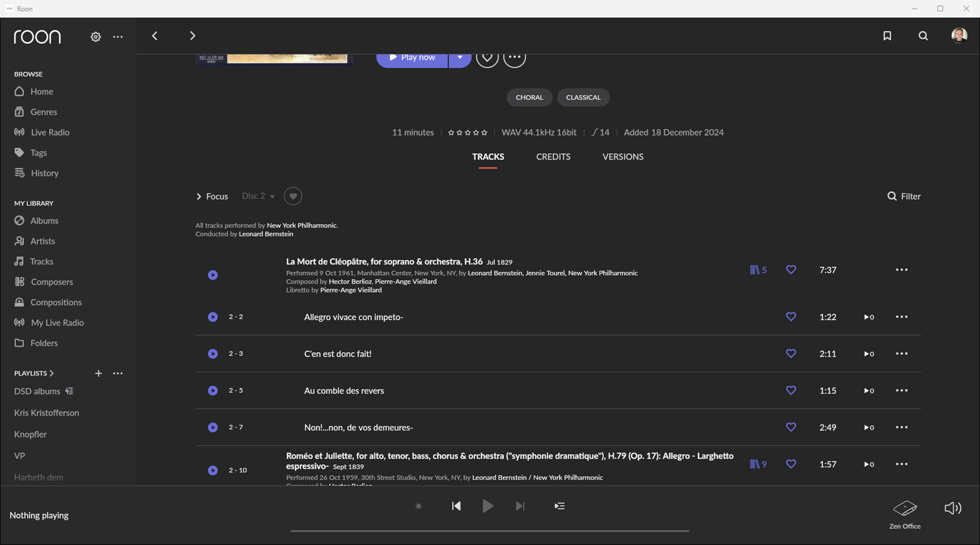Viewport: 980px width, 545px height.
Task: Switch to the VERSIONS tab
Action: pyautogui.click(x=623, y=157)
